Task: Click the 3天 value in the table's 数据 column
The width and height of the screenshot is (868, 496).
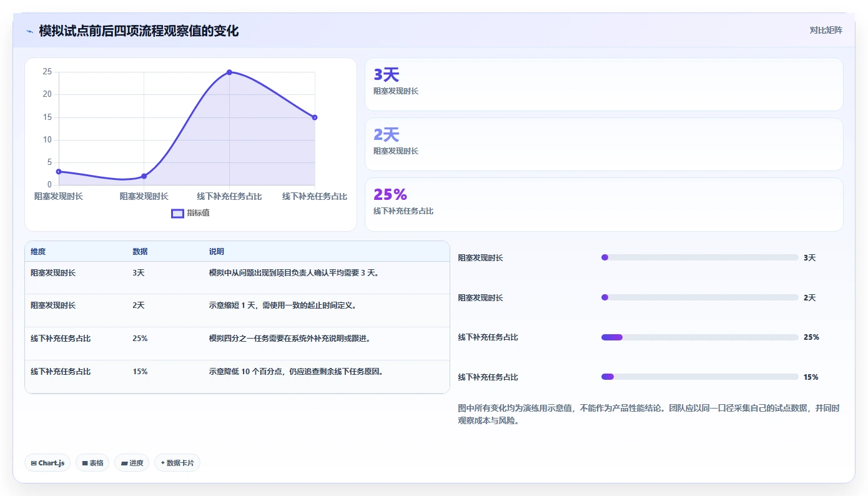Action: click(139, 273)
